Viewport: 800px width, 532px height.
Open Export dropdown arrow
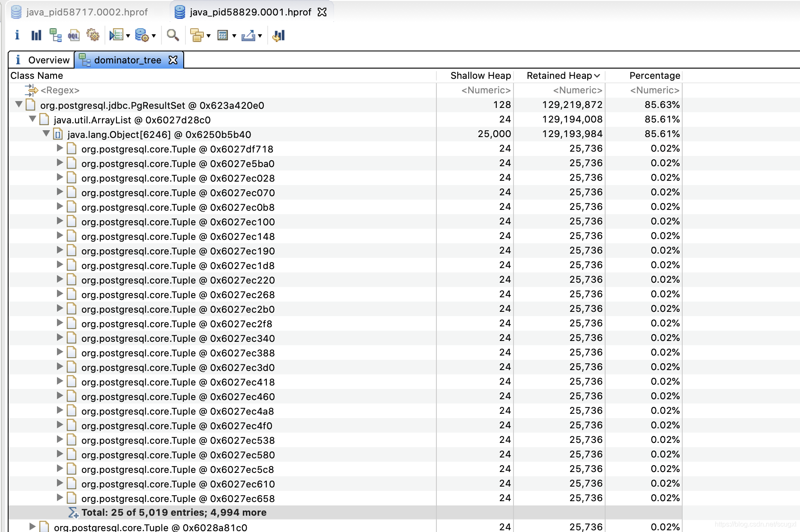pos(260,36)
